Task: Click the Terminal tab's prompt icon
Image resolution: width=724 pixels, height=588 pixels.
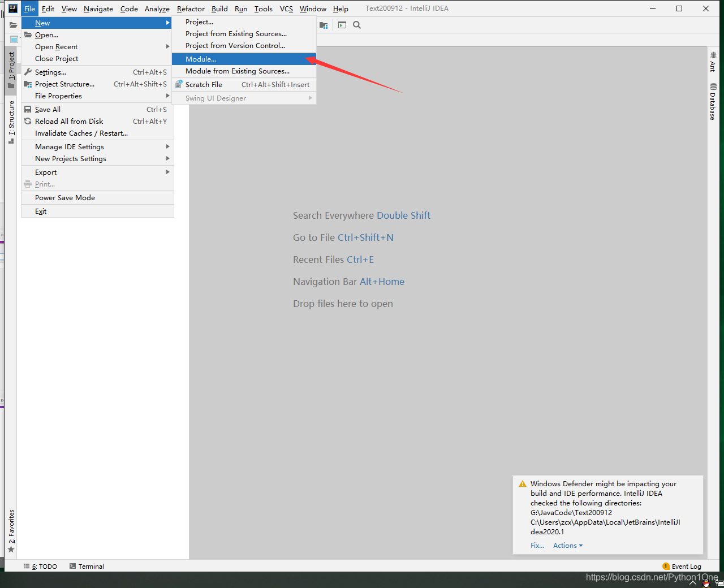Action: click(x=72, y=566)
